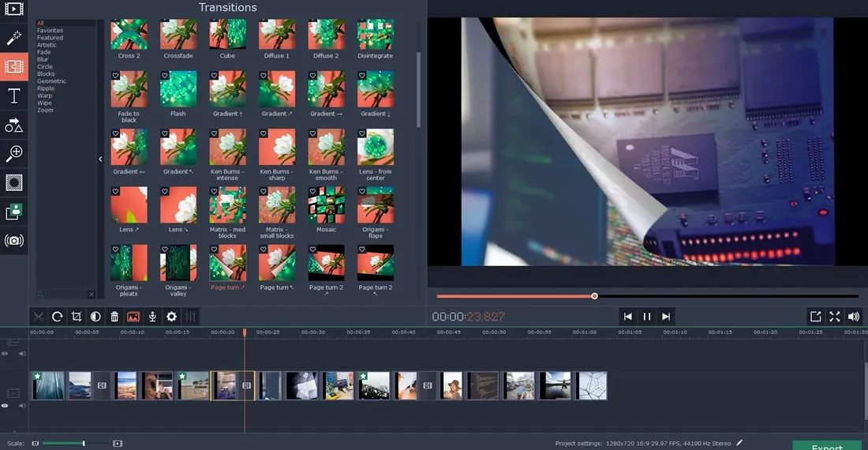
Task: Open Clip properties gear icon
Action: (x=171, y=317)
